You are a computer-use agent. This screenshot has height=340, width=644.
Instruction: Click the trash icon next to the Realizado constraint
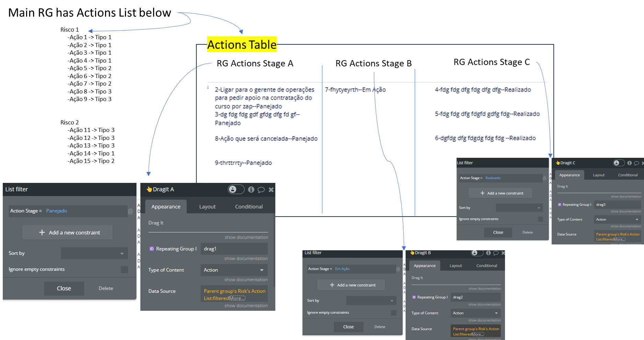[x=544, y=178]
